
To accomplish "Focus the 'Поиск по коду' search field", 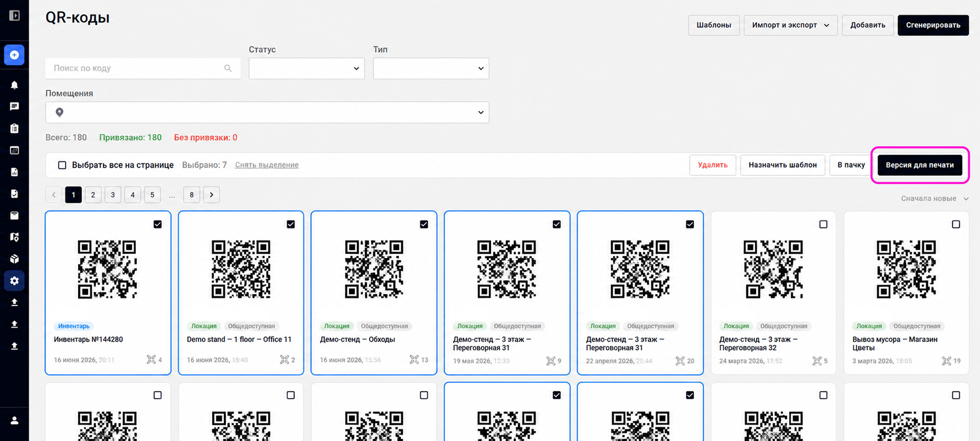I will click(x=143, y=68).
